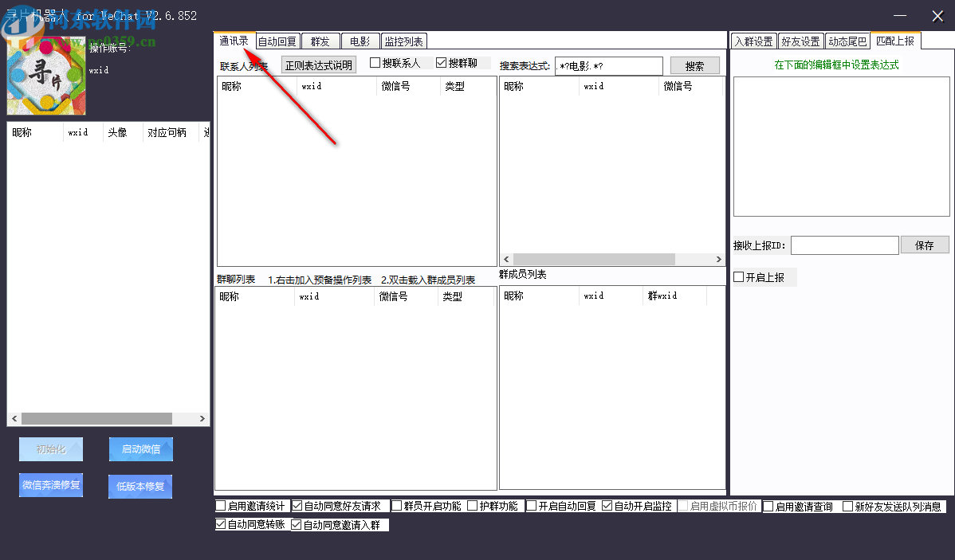Uncheck 自动同意转账 checkbox
This screenshot has height=560, width=955.
[221, 524]
